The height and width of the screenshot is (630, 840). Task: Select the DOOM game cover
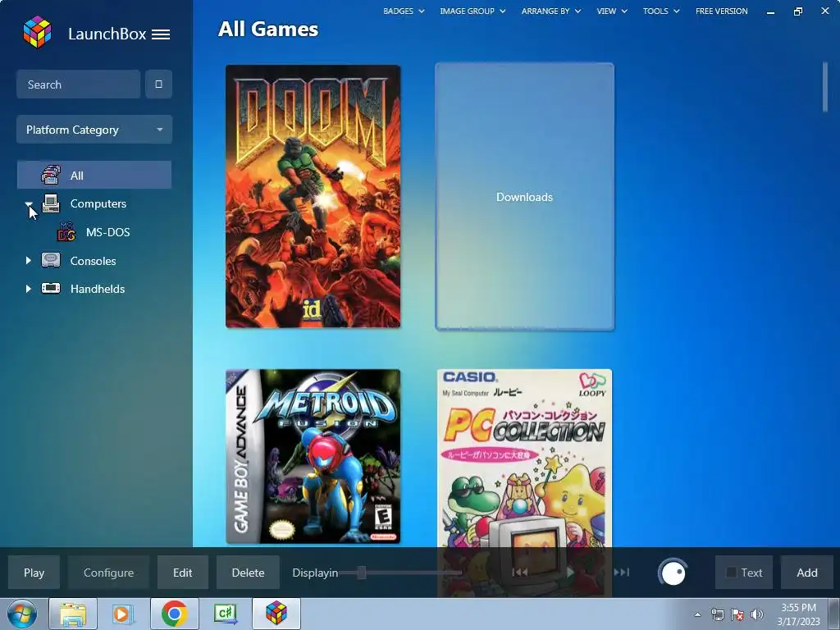coord(313,196)
